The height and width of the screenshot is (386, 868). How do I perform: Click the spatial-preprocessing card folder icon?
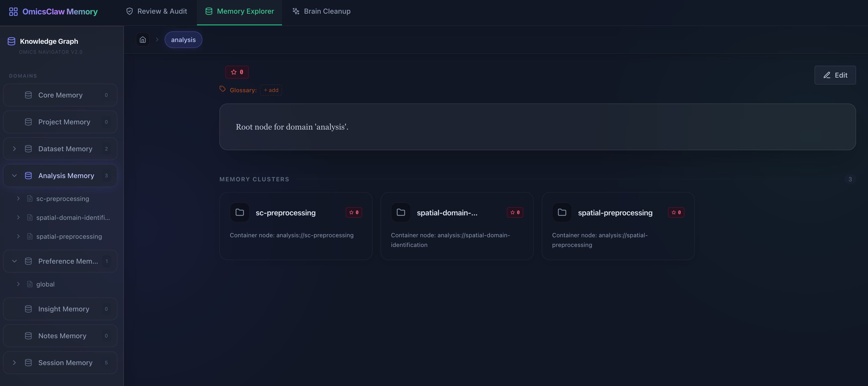tap(562, 213)
